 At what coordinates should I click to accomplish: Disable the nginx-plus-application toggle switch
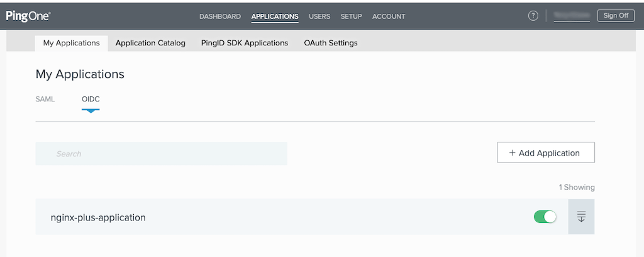pos(545,217)
